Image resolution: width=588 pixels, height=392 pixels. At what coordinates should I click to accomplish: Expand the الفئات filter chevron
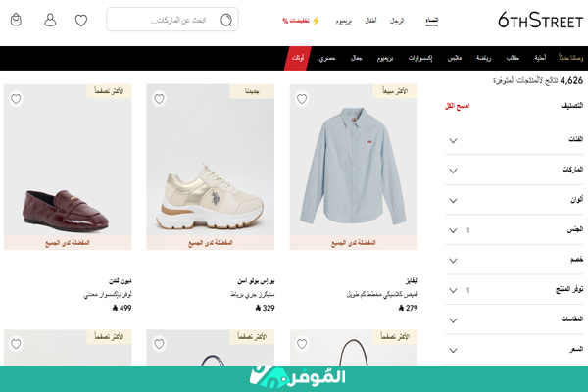pyautogui.click(x=453, y=141)
